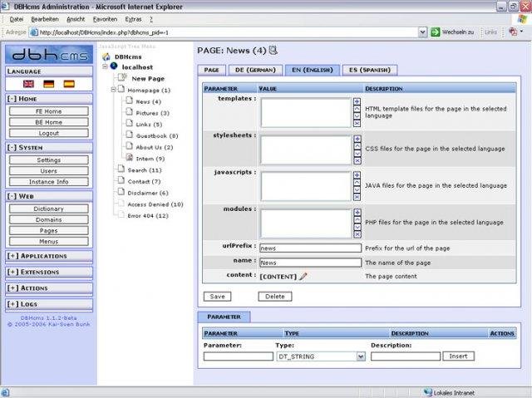Open the Dictionary button under Web
Screen dimensions: 532x398
tap(49, 209)
